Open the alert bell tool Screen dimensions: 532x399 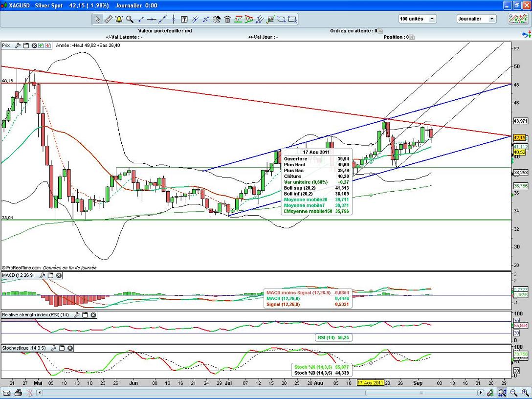119,19
